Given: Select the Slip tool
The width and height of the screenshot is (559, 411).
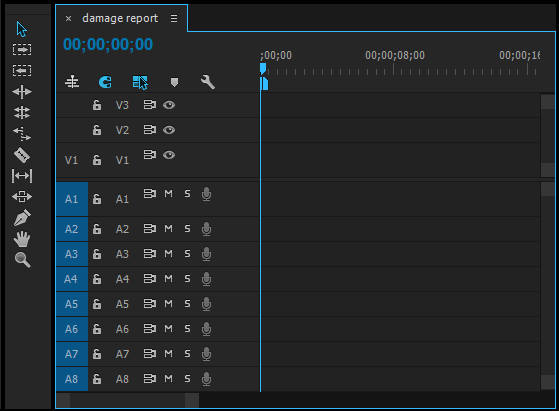Looking at the screenshot, I should (x=22, y=176).
